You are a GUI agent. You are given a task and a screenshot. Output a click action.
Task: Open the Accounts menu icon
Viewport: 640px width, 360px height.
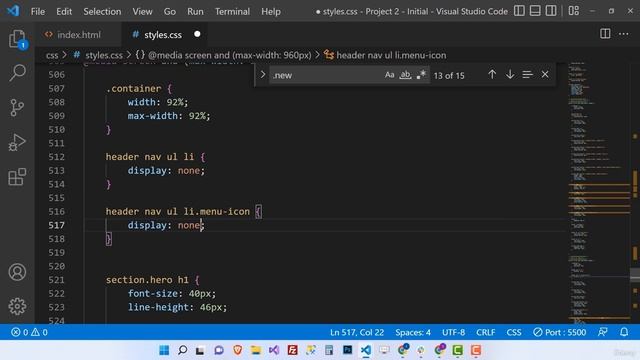coord(17,272)
